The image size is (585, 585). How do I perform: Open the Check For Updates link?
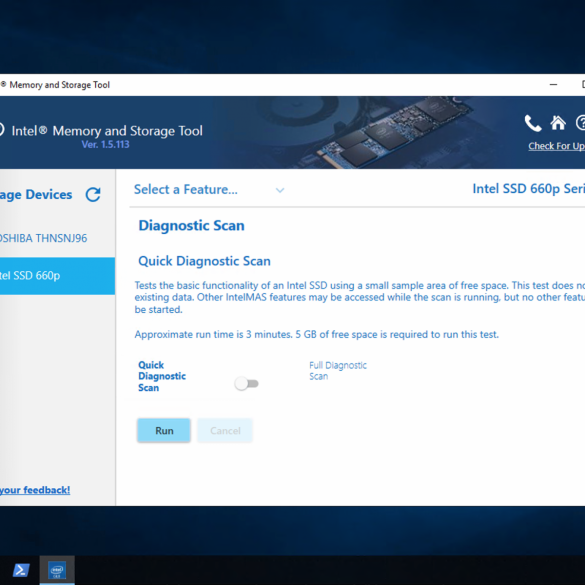point(556,146)
